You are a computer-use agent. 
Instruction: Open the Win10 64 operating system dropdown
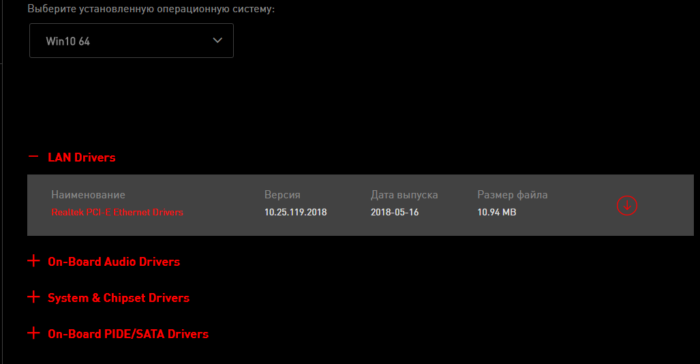tap(131, 41)
